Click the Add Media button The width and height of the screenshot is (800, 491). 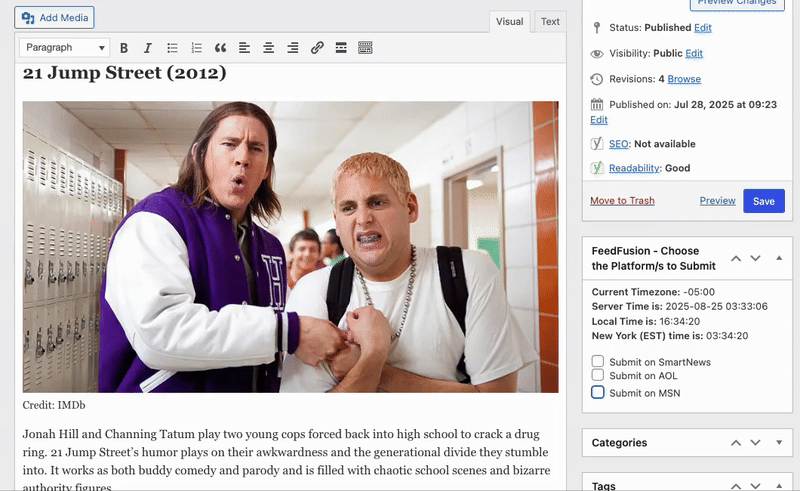pyautogui.click(x=54, y=18)
